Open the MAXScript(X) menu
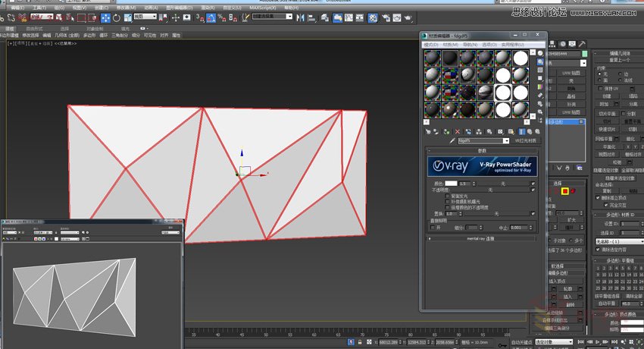Screen dimensions: 644x349 (x=263, y=8)
